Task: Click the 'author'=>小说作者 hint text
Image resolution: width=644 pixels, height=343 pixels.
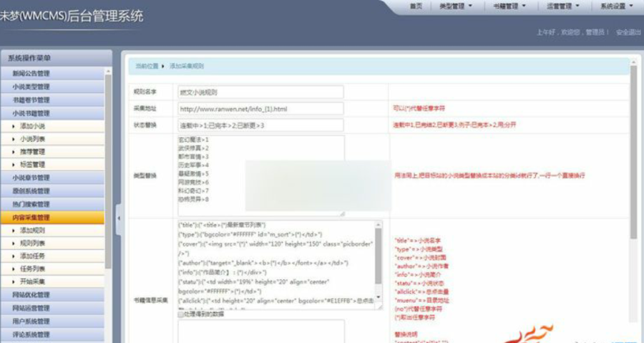Action: coord(421,266)
